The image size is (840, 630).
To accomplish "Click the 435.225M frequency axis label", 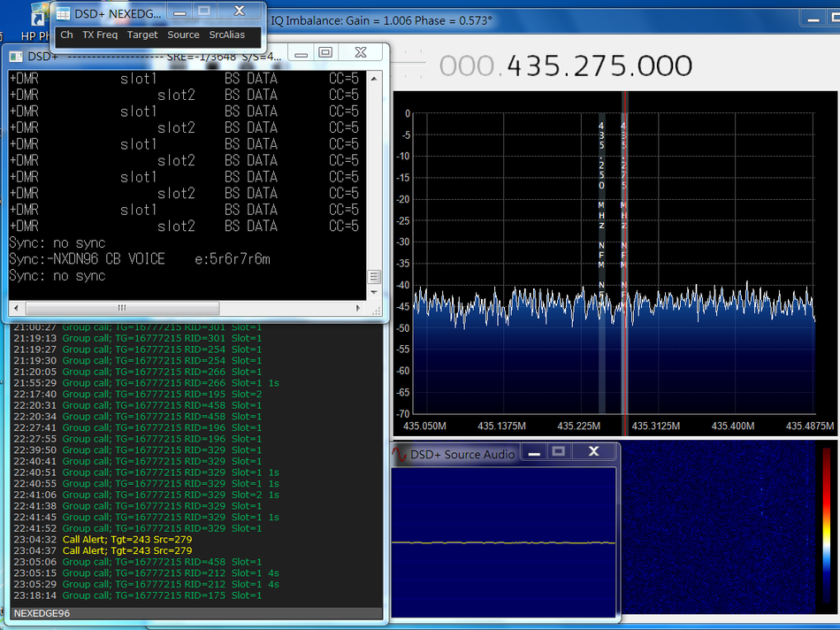I will click(x=578, y=426).
